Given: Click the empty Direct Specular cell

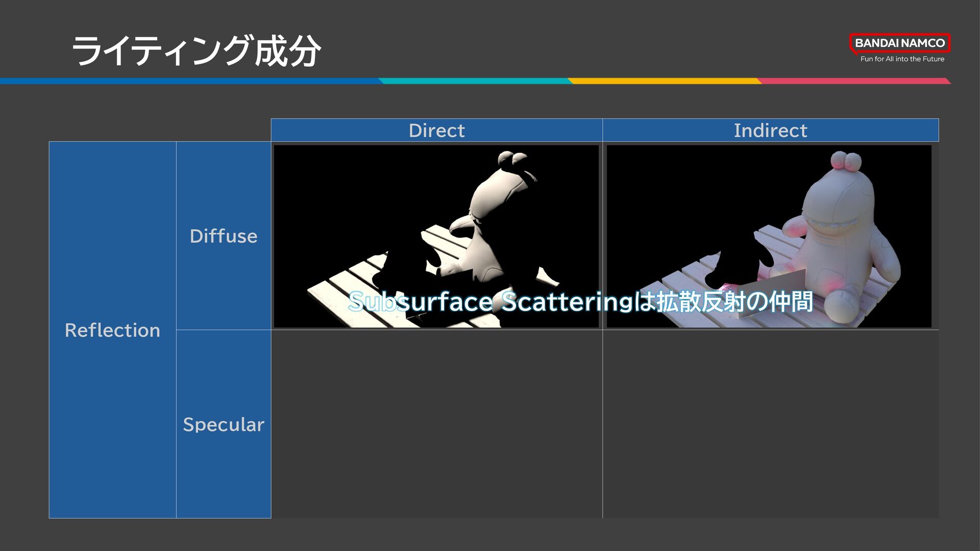Looking at the screenshot, I should coord(436,424).
